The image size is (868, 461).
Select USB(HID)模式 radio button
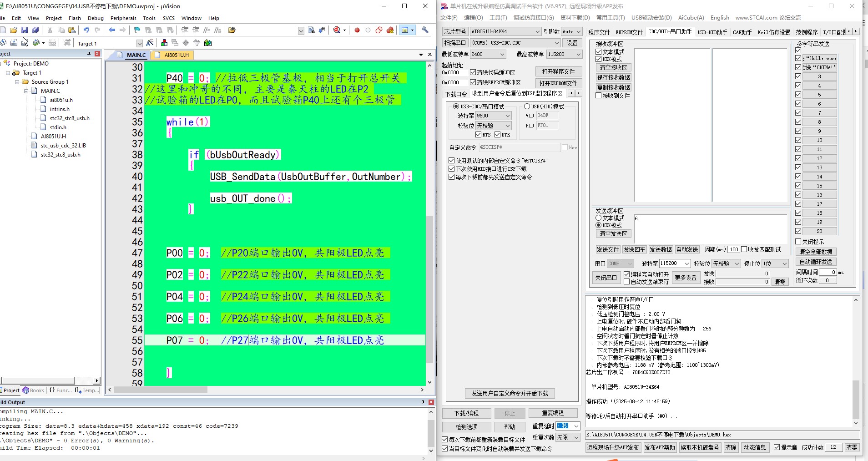click(x=527, y=106)
